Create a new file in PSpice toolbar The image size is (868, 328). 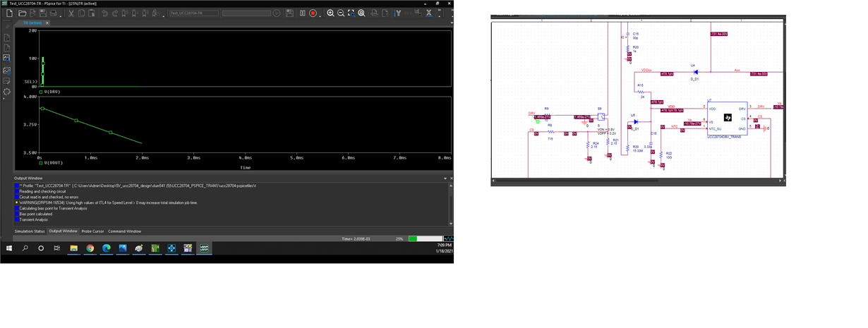click(x=10, y=13)
